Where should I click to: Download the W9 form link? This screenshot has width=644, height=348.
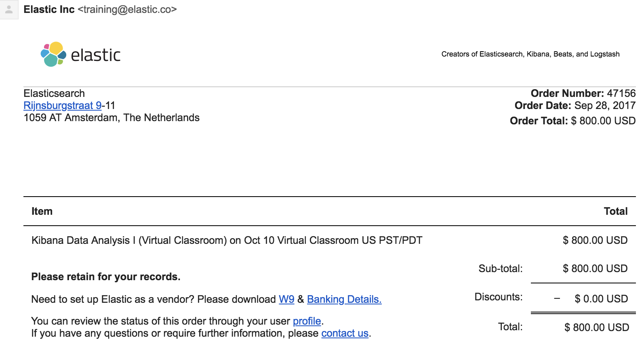coord(286,299)
